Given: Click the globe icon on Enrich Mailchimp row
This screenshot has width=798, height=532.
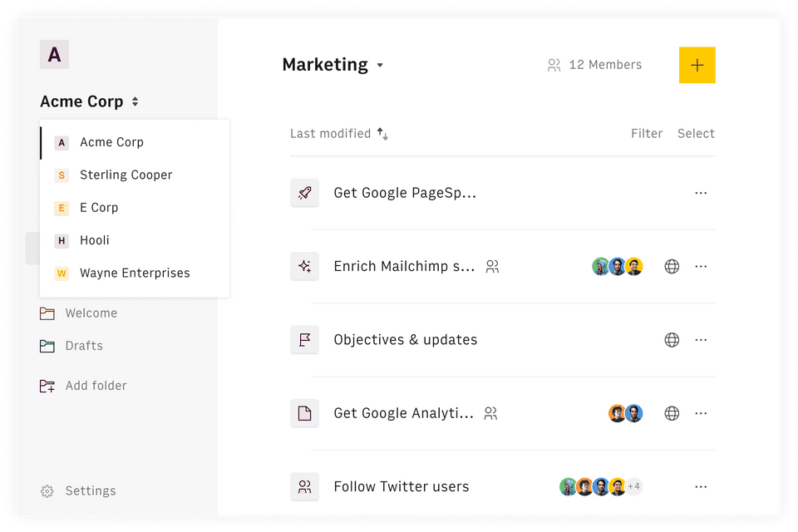Looking at the screenshot, I should [x=672, y=267].
